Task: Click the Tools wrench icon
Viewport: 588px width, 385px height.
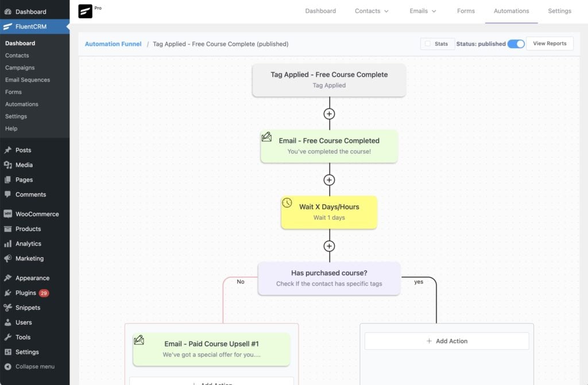Action: 7,337
